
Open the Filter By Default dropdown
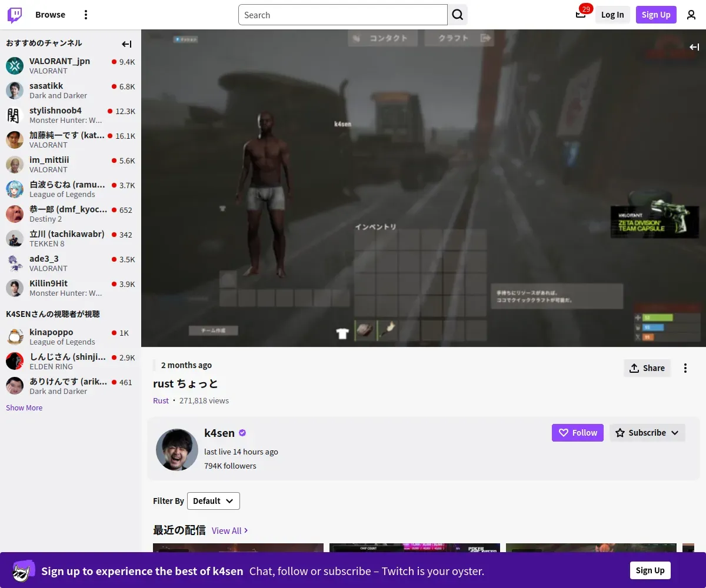(214, 501)
